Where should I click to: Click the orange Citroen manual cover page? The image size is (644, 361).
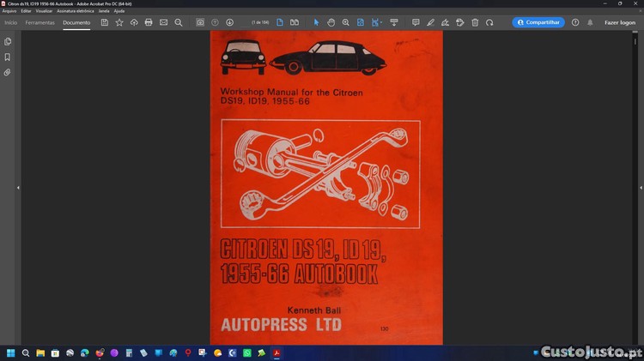pos(326,188)
